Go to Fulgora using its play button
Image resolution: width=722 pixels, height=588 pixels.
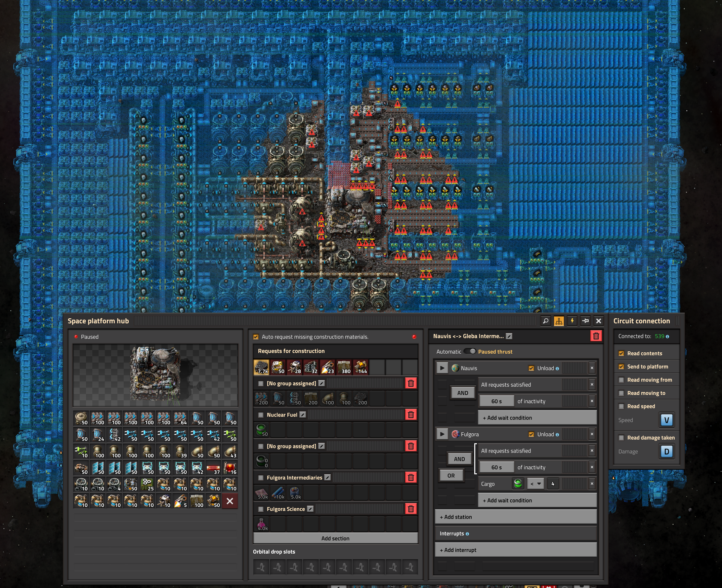pos(442,434)
